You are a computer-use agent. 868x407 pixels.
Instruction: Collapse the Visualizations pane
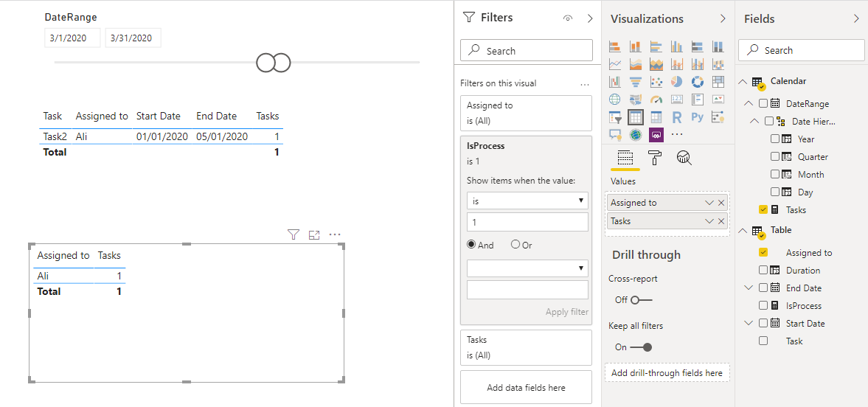click(723, 19)
